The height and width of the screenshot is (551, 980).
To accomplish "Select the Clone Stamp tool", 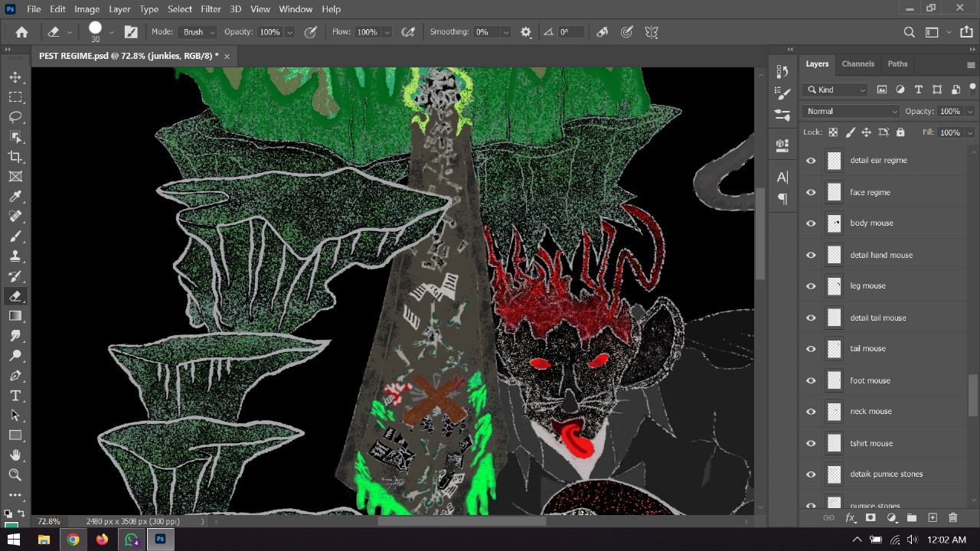I will coord(15,256).
